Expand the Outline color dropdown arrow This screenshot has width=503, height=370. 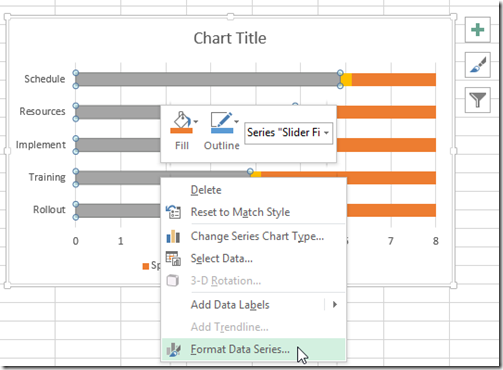(236, 122)
